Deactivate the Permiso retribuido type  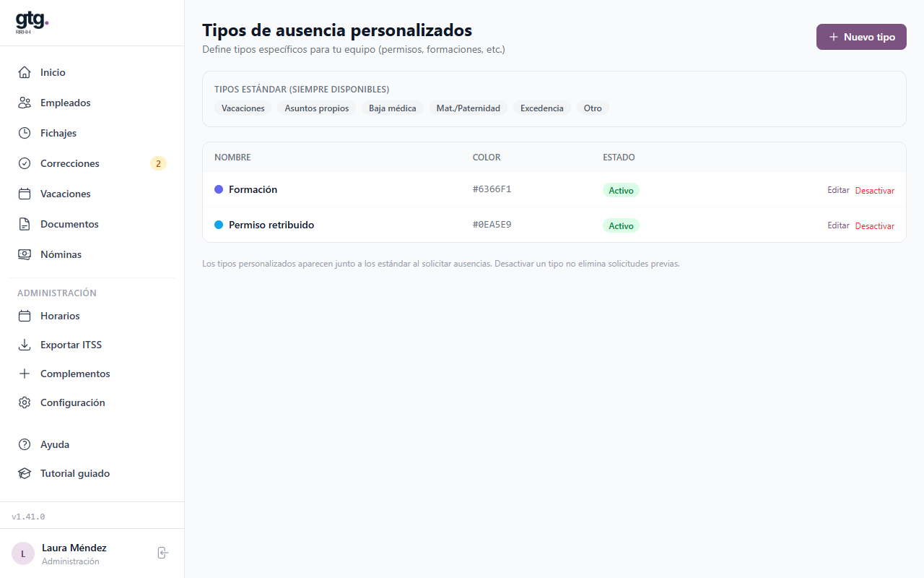pyautogui.click(x=875, y=226)
